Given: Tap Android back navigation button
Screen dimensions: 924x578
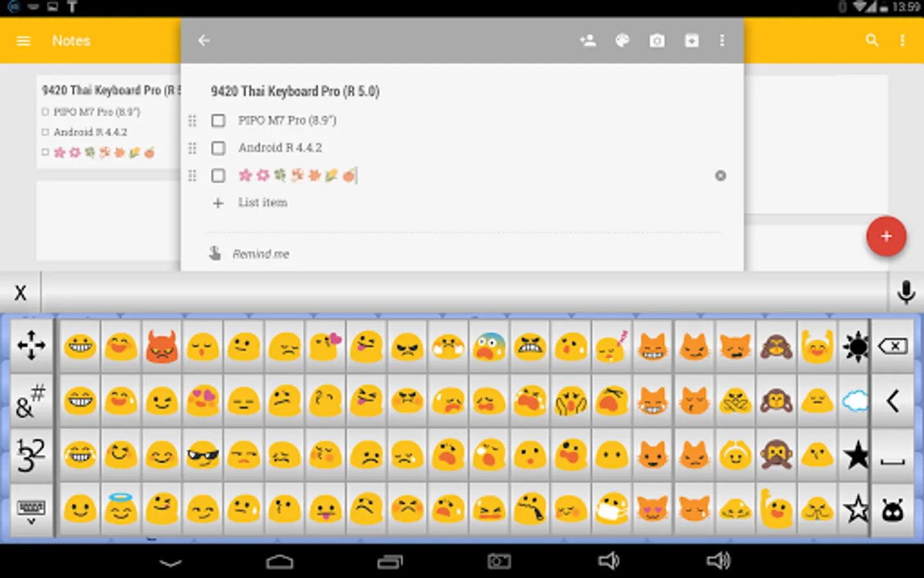Looking at the screenshot, I should pyautogui.click(x=171, y=562).
